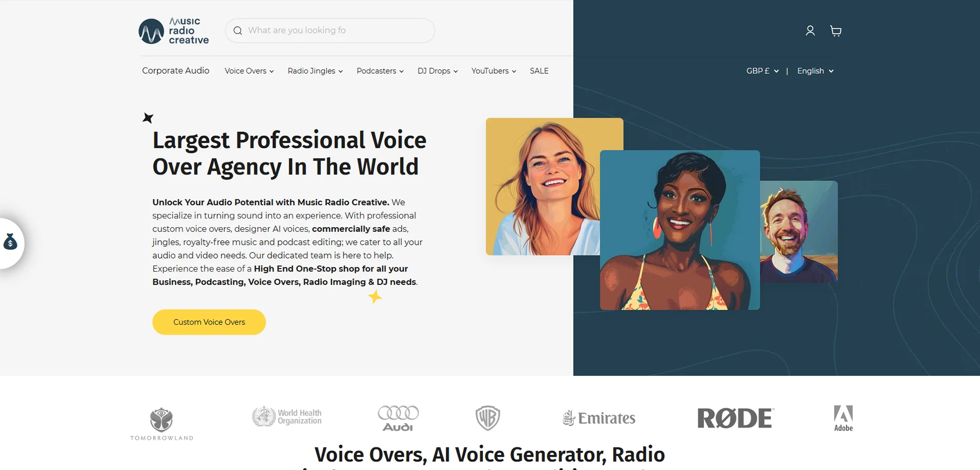The height and width of the screenshot is (470, 980).
Task: Click the account profile icon
Action: pyautogui.click(x=810, y=30)
